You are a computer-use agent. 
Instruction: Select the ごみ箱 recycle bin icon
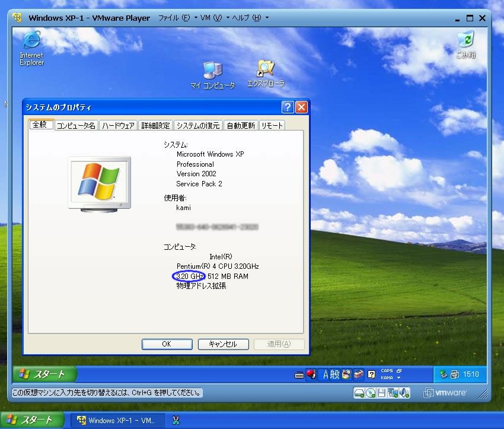pyautogui.click(x=466, y=45)
